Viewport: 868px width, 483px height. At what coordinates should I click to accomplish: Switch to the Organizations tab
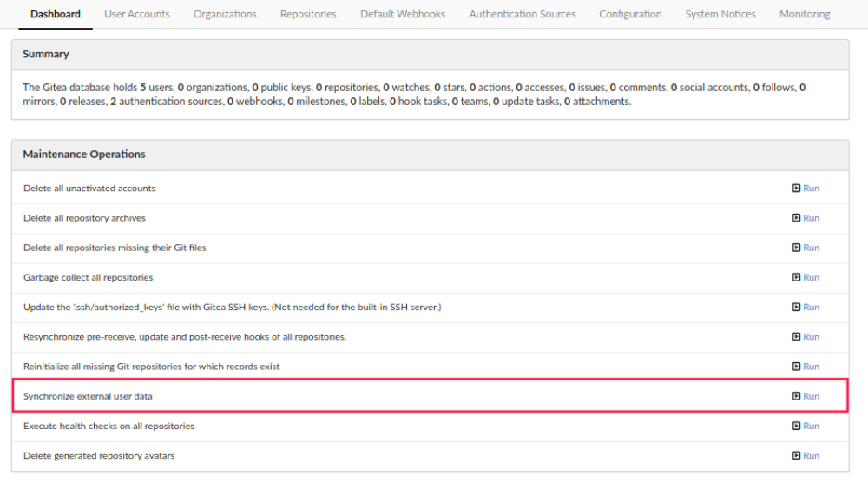tap(225, 14)
